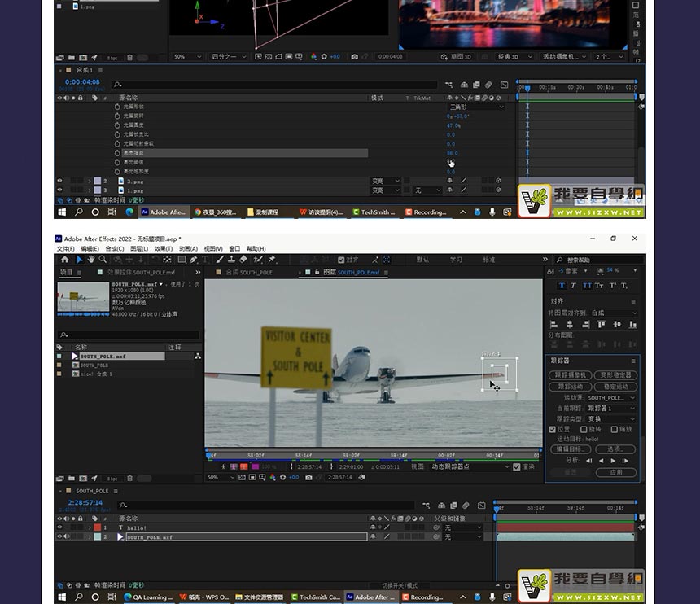Open the 活动摄像机 view dropdown
The width and height of the screenshot is (700, 604).
(x=565, y=57)
